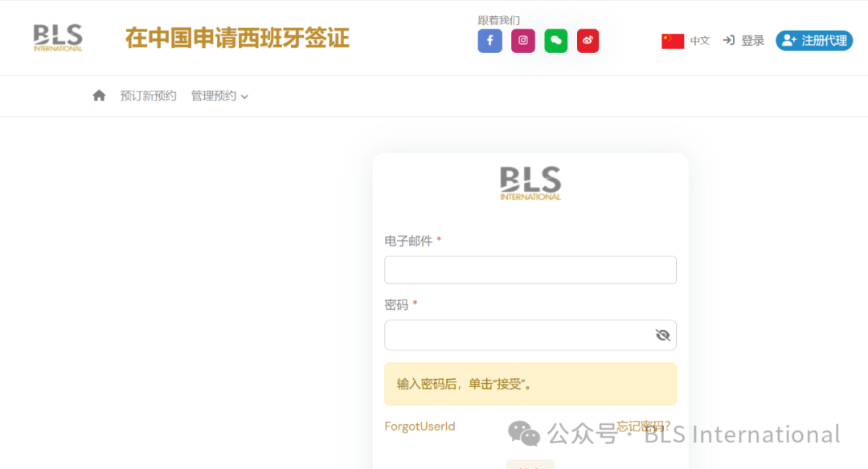Click BLS International logo in header

58,38
